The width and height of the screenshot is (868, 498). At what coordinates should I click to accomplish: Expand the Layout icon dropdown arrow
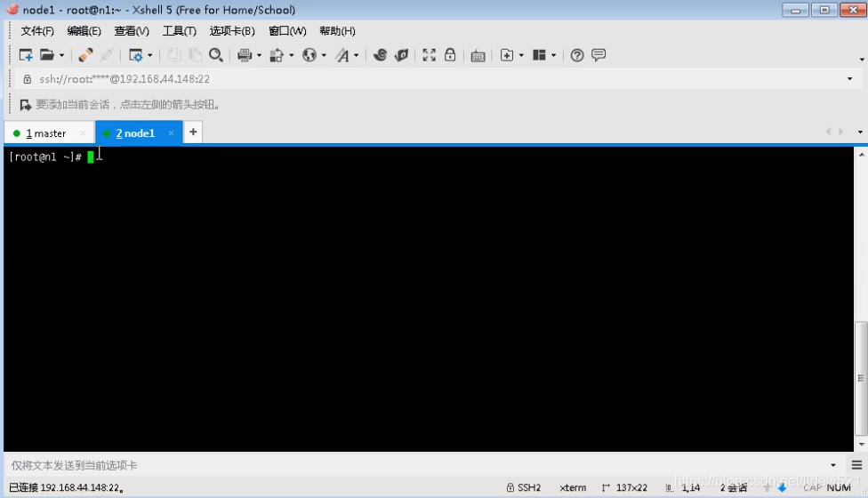pyautogui.click(x=553, y=55)
